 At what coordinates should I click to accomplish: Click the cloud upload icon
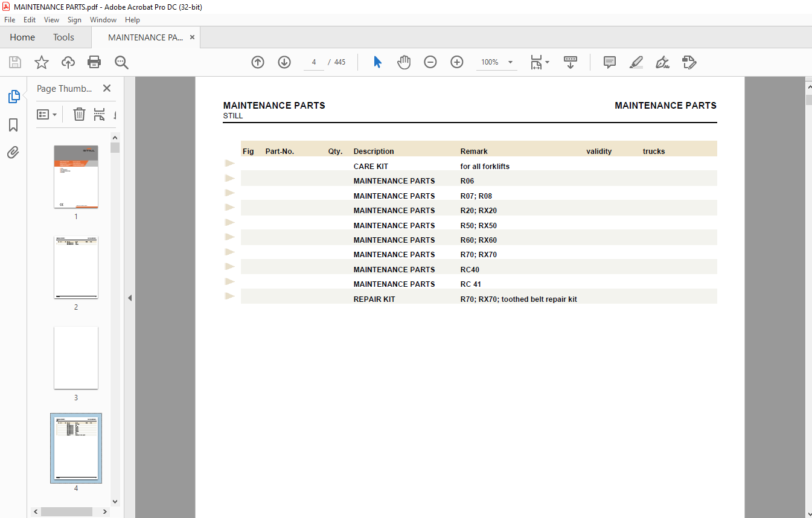click(68, 62)
